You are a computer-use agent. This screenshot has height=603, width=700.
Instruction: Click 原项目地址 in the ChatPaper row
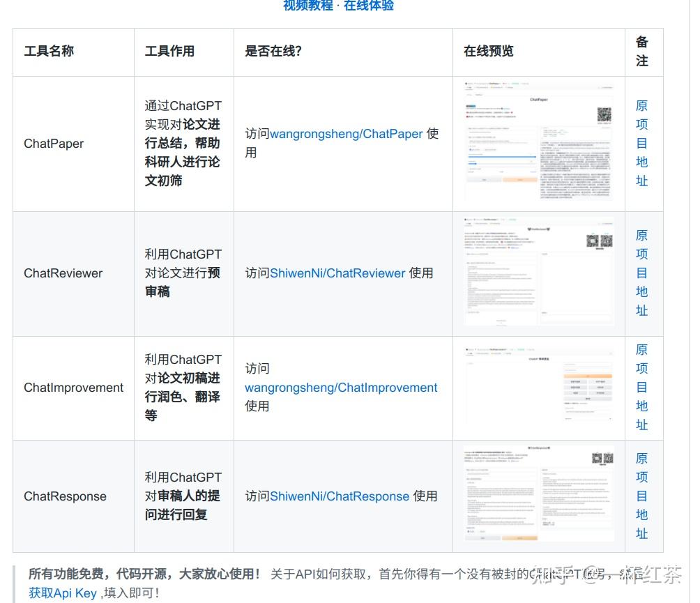tap(641, 143)
